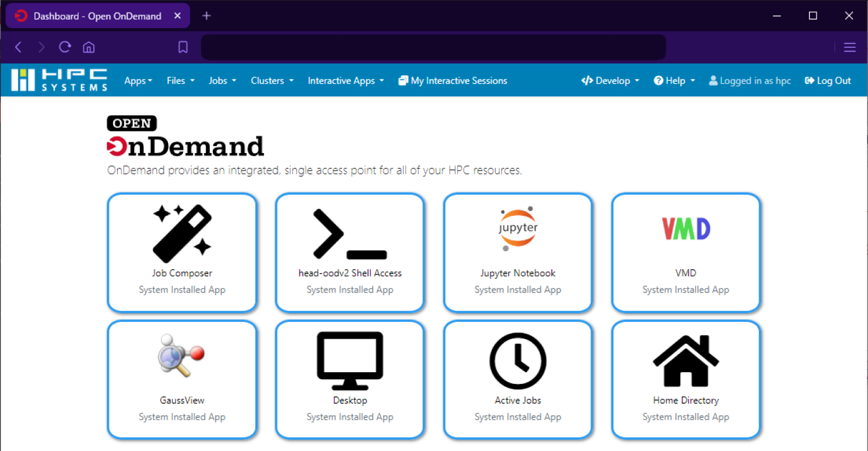Screen dimensions: 868x451
Task: Launch the Desktop monitor icon
Action: (x=350, y=361)
